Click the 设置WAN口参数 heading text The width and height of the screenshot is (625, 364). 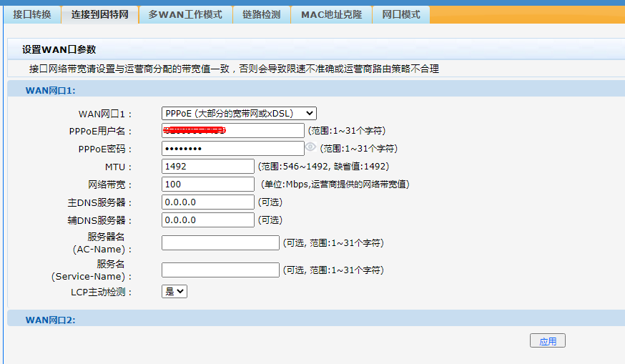click(x=59, y=50)
